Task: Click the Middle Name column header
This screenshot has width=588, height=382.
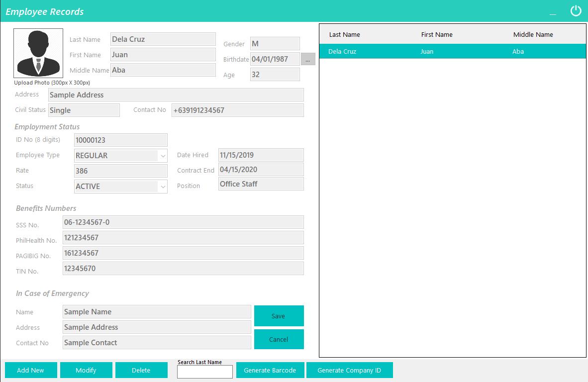Action: tap(533, 35)
